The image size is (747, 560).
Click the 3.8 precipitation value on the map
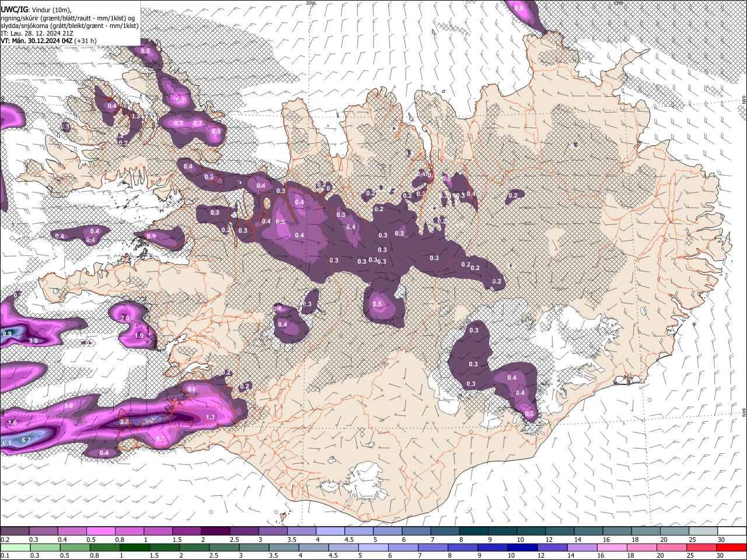point(124,422)
